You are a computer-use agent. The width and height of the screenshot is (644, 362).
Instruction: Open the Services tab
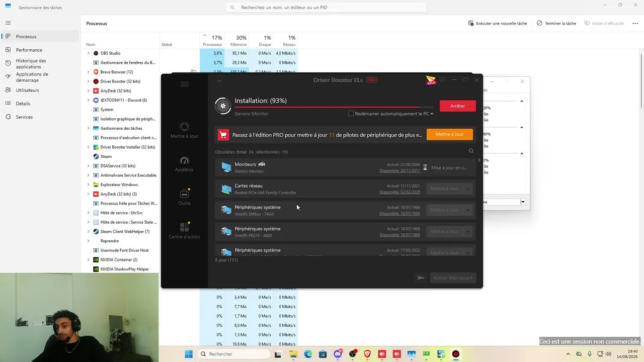pos(40,117)
